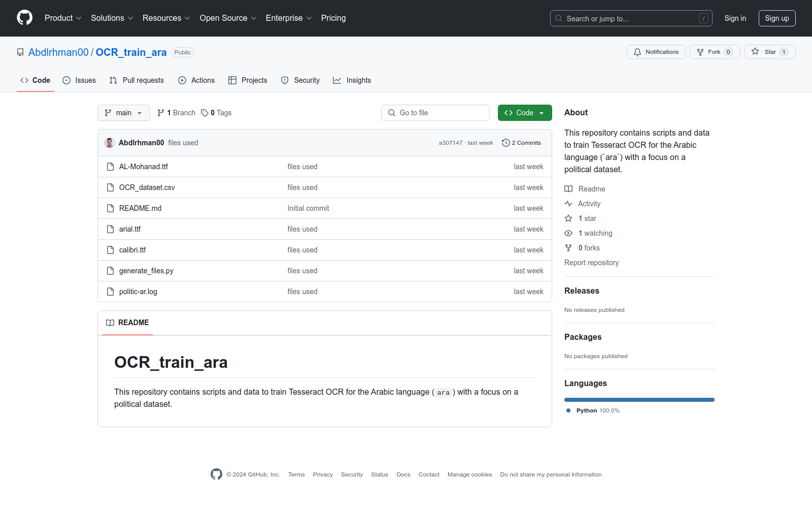Expand the Enterprise menu
The image size is (812, 508).
(x=289, y=18)
